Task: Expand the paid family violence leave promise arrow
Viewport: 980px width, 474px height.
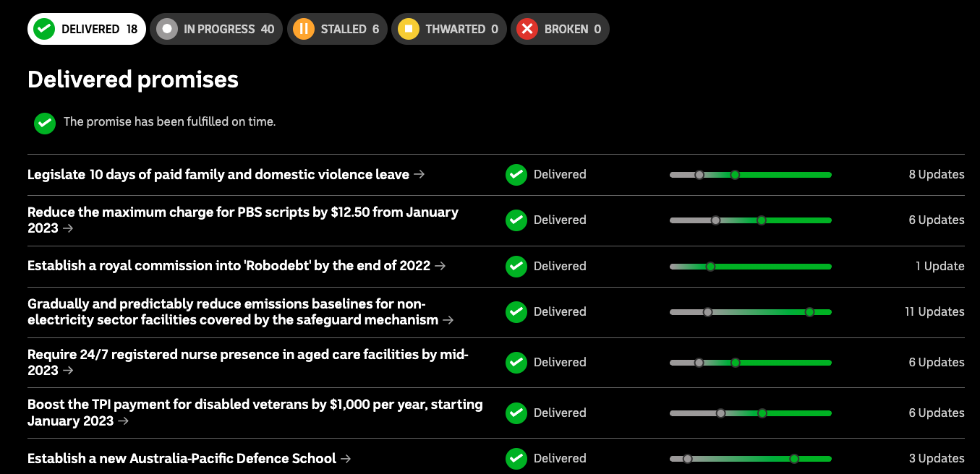Action: coord(419,174)
